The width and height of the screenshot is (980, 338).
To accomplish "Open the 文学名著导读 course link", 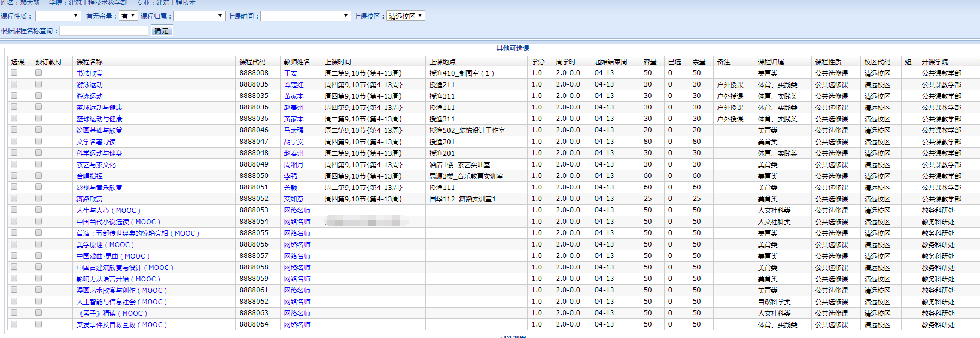I will tap(96, 142).
